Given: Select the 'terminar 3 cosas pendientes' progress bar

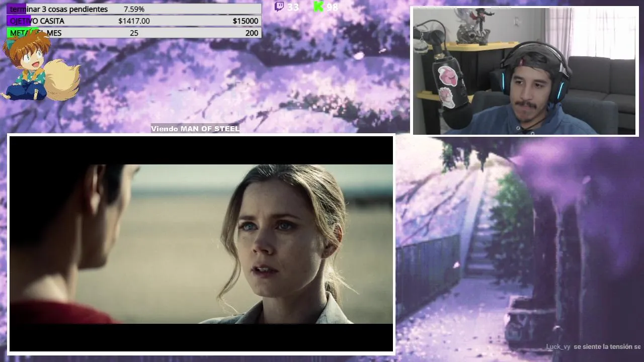Looking at the screenshot, I should tap(134, 9).
